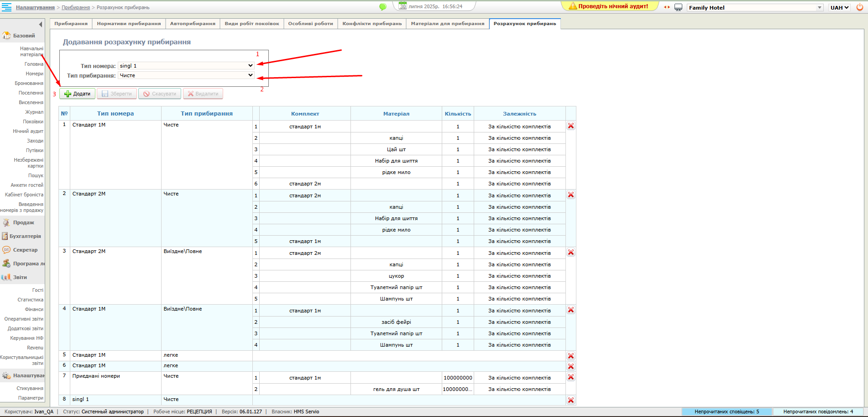The width and height of the screenshot is (868, 417).
Task: Open the Тип прибирання dropdown
Action: (x=186, y=75)
